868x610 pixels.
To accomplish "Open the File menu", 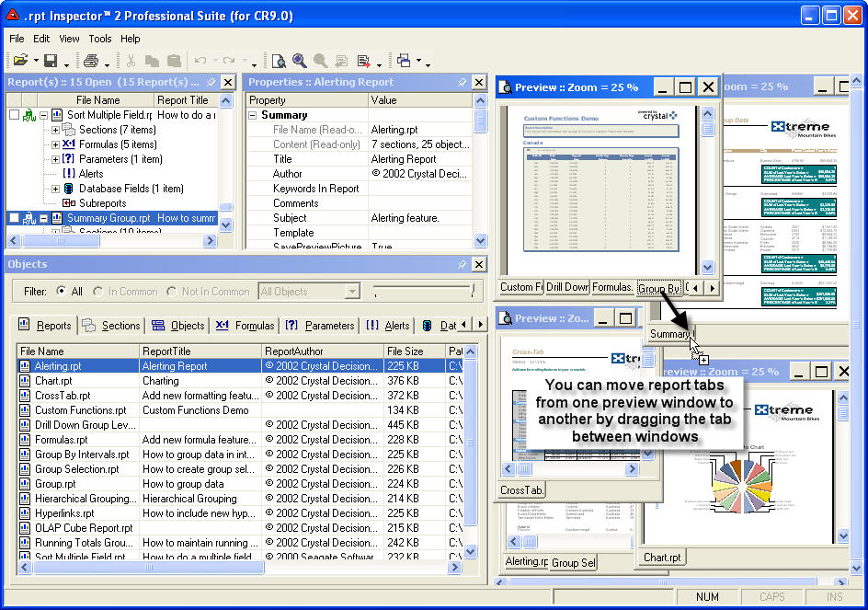I will (17, 39).
